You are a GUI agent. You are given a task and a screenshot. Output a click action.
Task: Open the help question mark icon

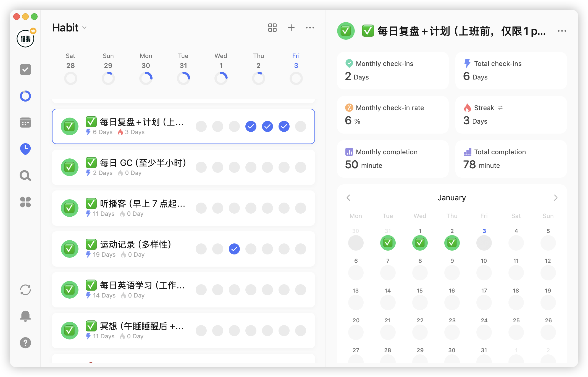pyautogui.click(x=25, y=343)
